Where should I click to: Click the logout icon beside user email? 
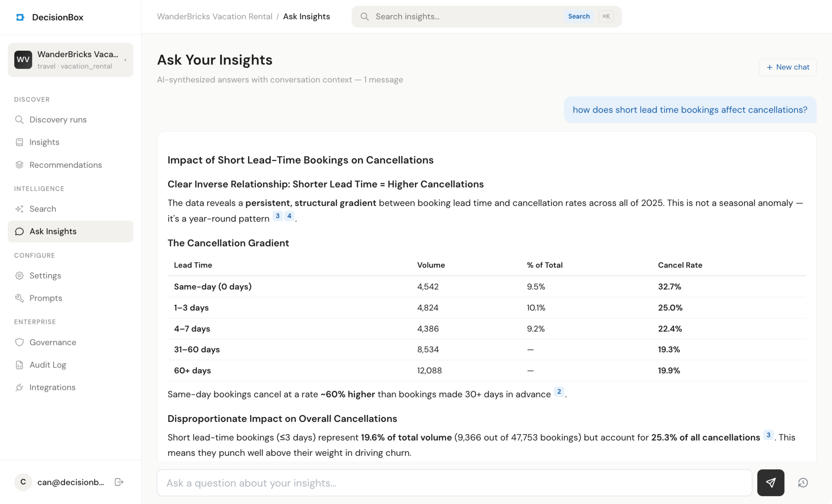(x=119, y=482)
